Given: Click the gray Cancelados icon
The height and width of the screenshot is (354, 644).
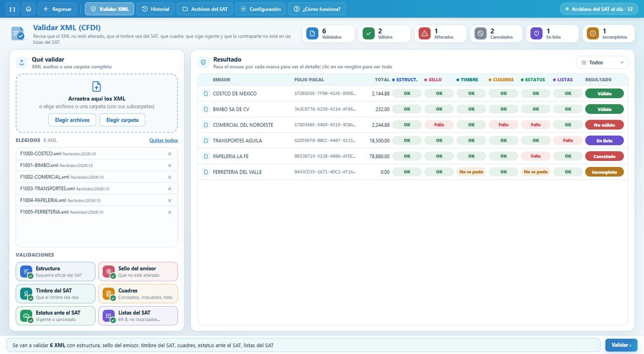Looking at the screenshot, I should click(x=480, y=34).
